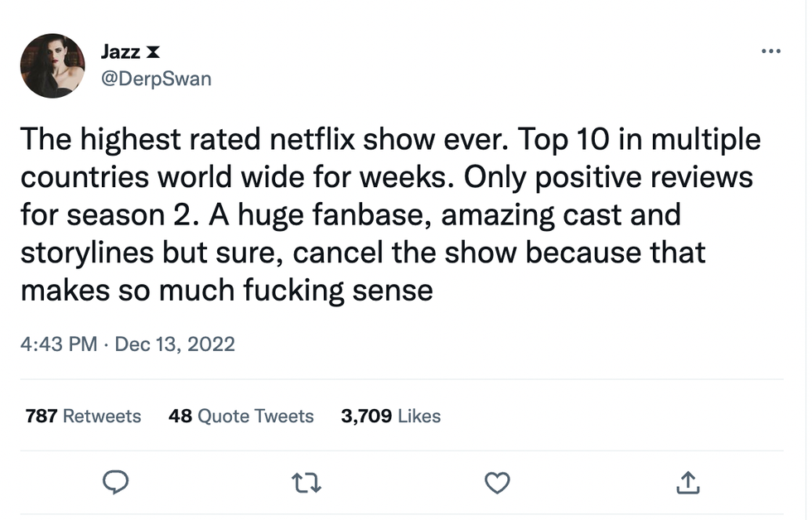Click the retweet arrows icon

(x=307, y=483)
